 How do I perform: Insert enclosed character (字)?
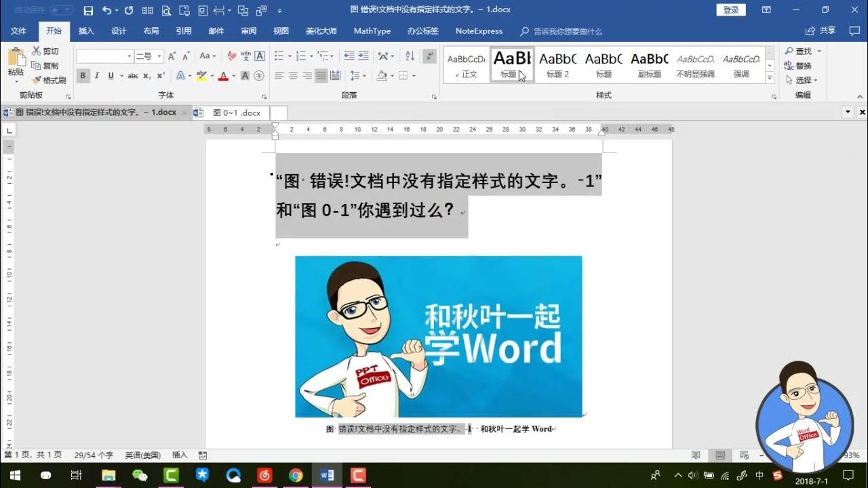(x=259, y=76)
